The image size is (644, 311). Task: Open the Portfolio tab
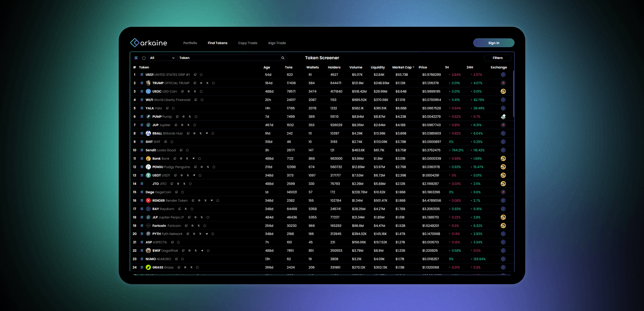tap(190, 43)
